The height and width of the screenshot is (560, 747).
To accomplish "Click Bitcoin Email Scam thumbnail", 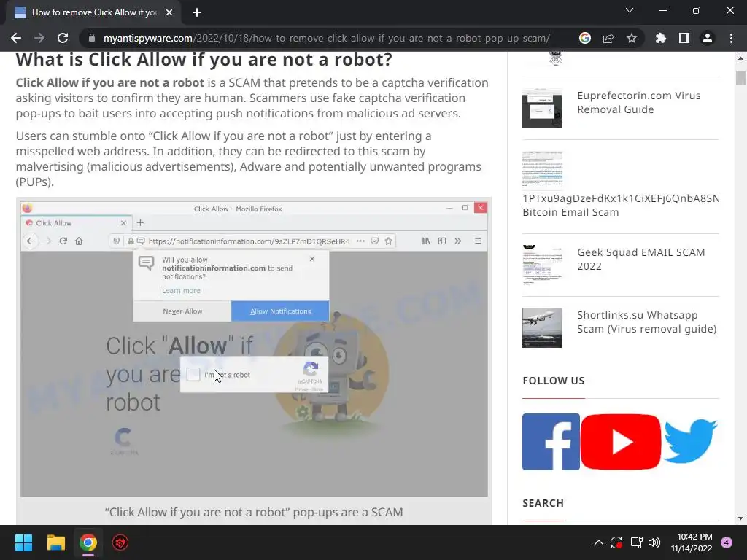I will click(x=542, y=170).
